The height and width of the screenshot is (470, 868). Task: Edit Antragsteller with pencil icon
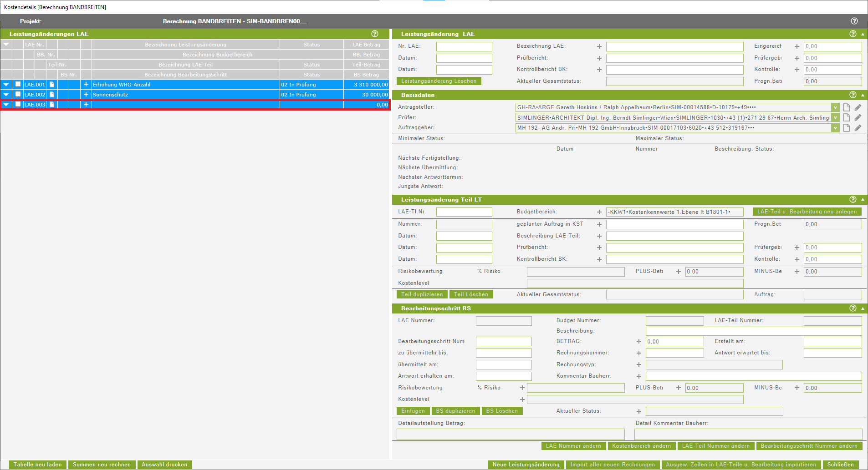(x=858, y=107)
